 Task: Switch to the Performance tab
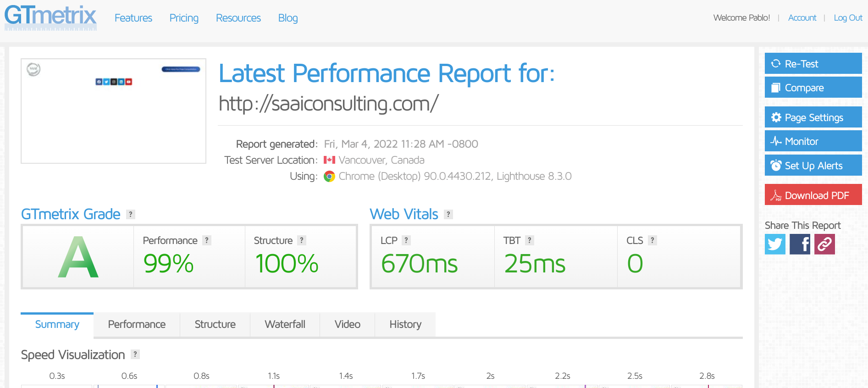coord(137,325)
